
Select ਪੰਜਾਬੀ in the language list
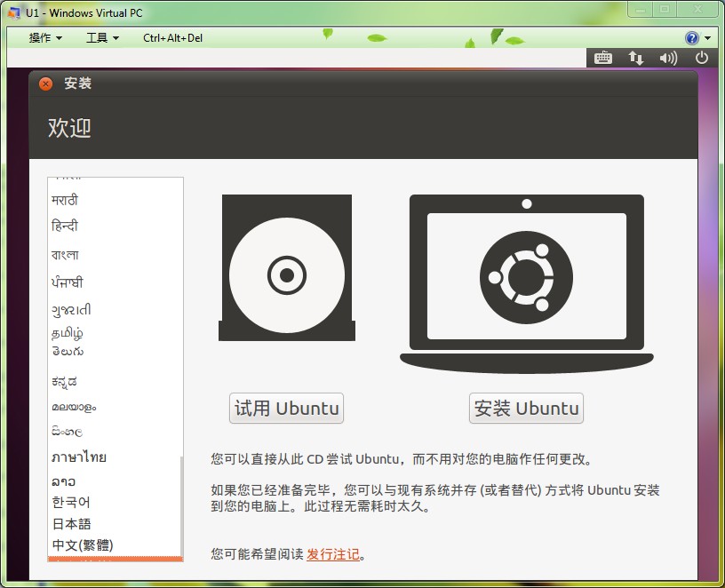click(x=114, y=282)
